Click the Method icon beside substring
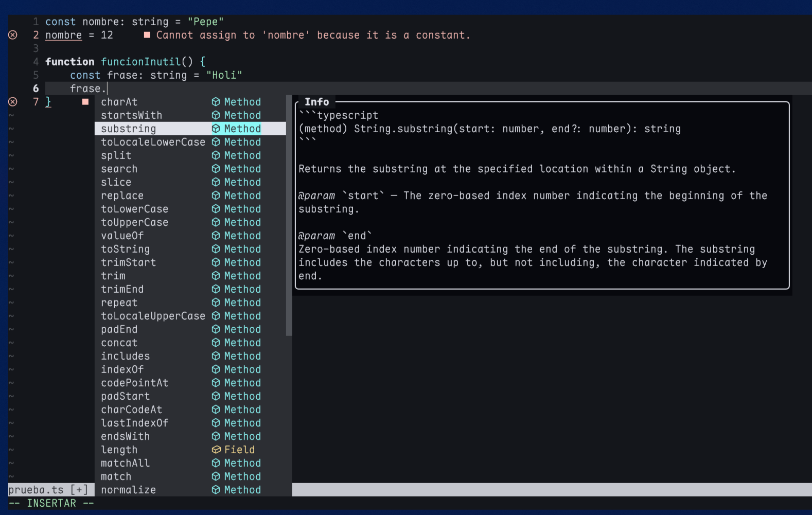812x515 pixels. coord(216,129)
